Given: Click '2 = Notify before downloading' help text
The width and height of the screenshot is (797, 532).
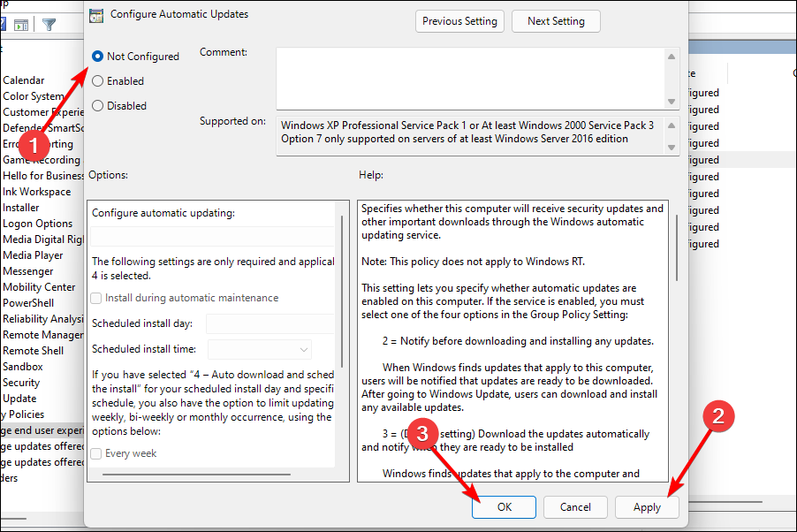Looking at the screenshot, I should click(518, 341).
